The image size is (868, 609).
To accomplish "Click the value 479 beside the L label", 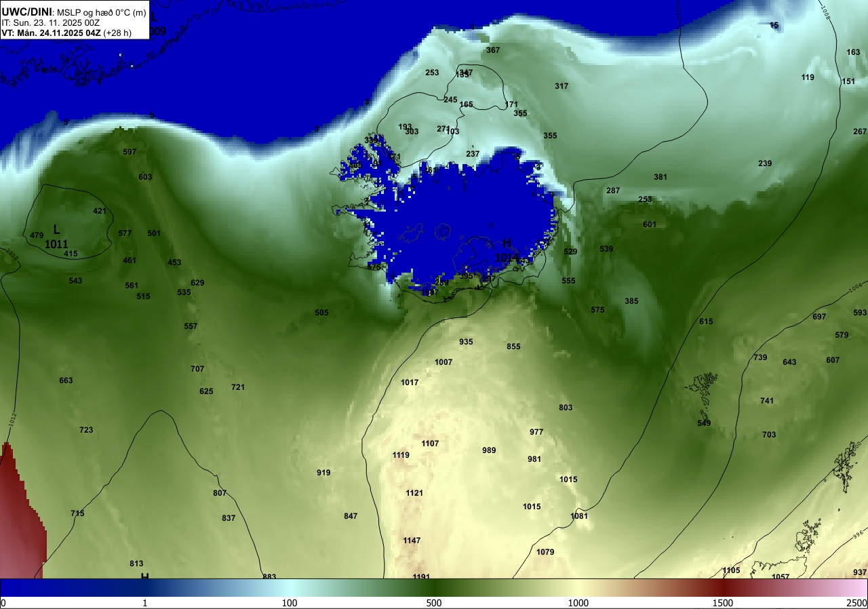I will click(x=37, y=235).
